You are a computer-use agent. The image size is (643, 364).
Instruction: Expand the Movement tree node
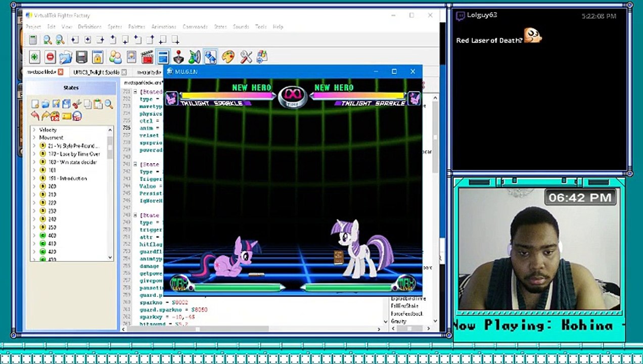point(34,138)
